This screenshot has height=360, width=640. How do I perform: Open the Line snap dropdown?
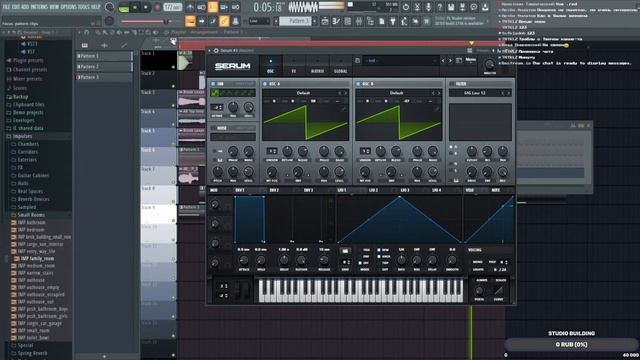[x=259, y=21]
